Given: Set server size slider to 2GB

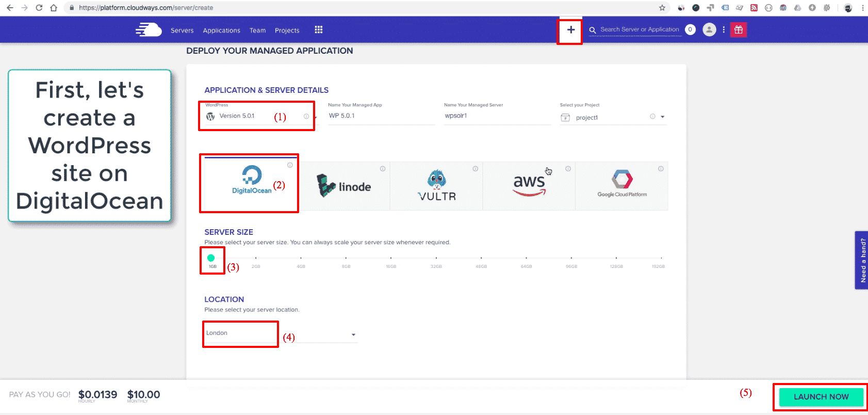Looking at the screenshot, I should tap(256, 258).
